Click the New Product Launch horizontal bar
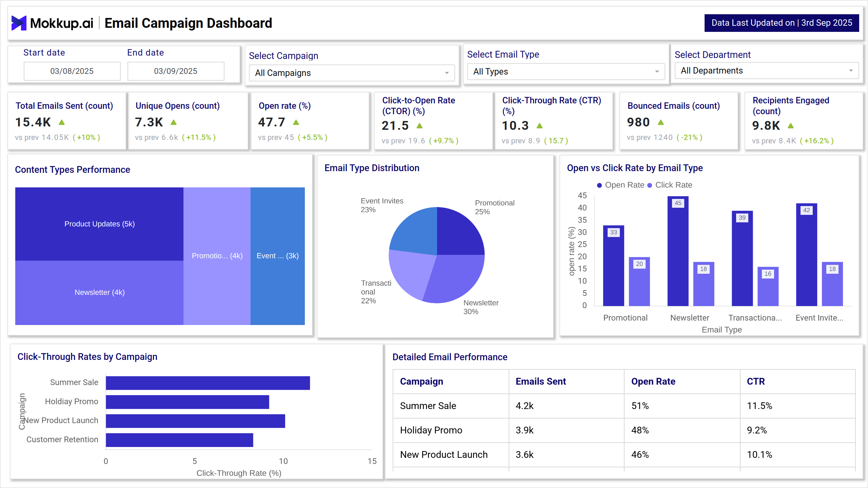The image size is (868, 488). pyautogui.click(x=195, y=421)
